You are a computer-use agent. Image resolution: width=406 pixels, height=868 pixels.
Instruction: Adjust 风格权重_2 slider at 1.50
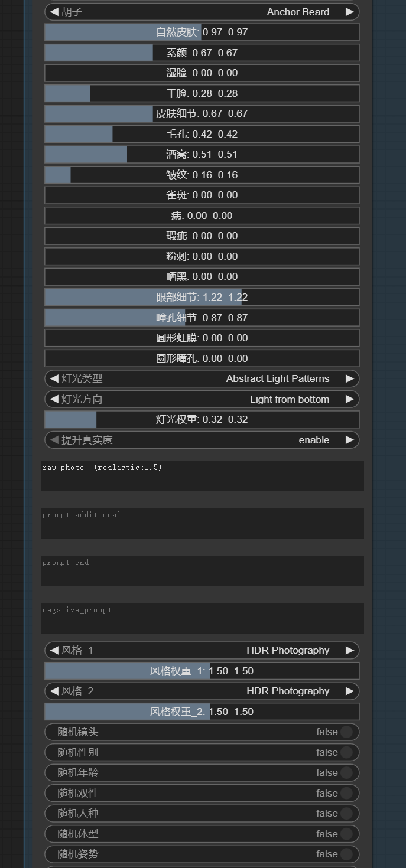(x=202, y=712)
